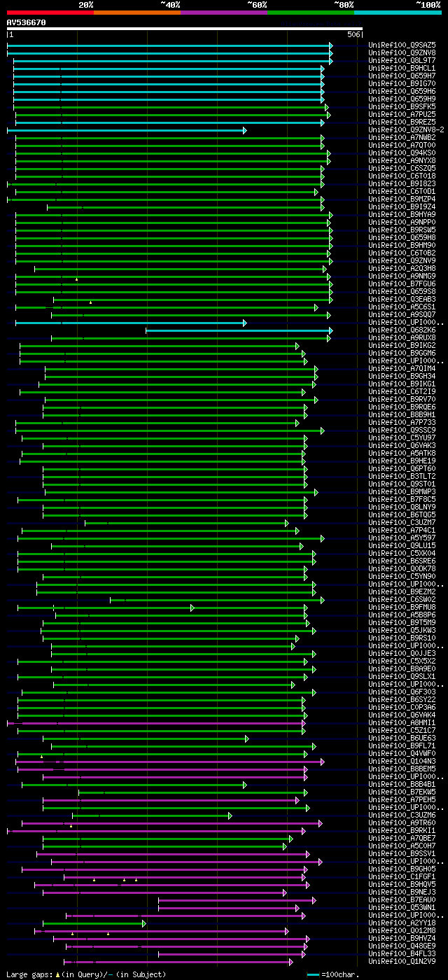Image resolution: width=448 pixels, height=980 pixels.
Task: Select the UniRef100_B7FGU6 label
Action: tap(403, 283)
